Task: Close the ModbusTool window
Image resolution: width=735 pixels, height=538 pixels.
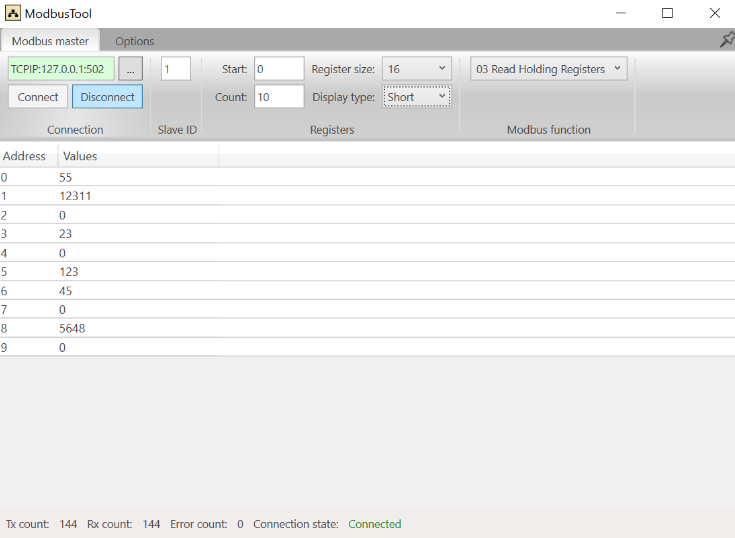Action: [714, 13]
